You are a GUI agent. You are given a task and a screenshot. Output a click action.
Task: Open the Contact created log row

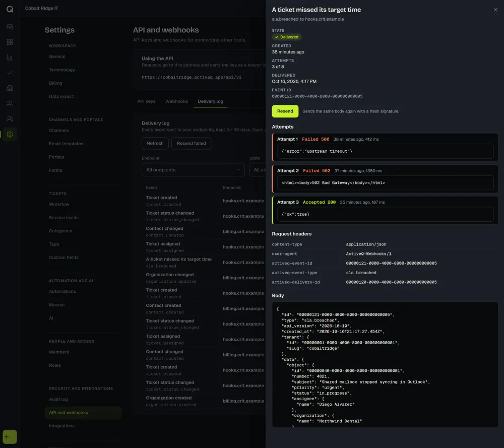(204, 309)
